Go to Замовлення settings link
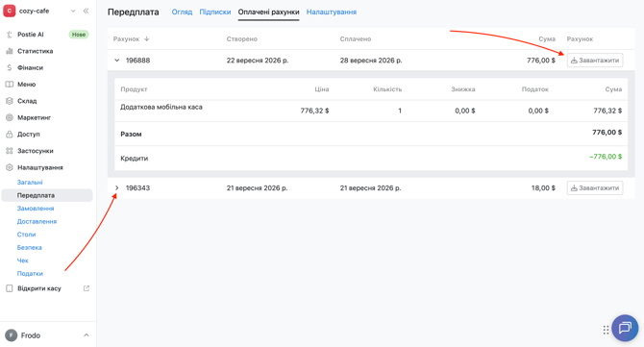The width and height of the screenshot is (644, 347). [x=36, y=209]
